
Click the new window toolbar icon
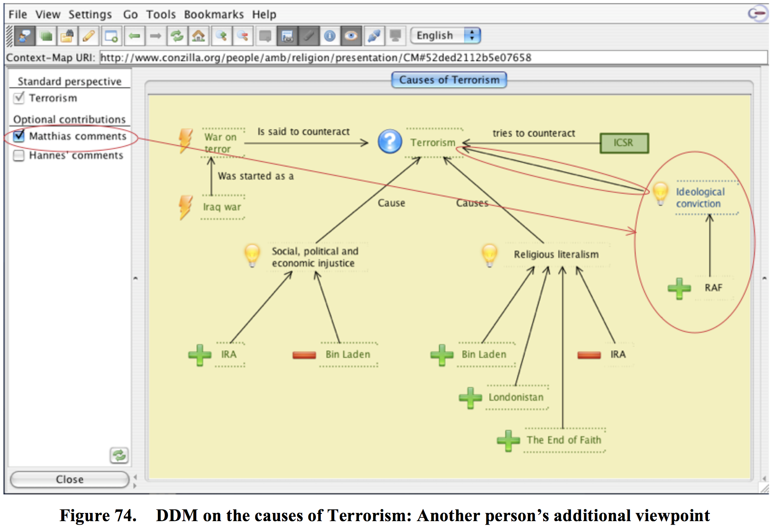111,36
